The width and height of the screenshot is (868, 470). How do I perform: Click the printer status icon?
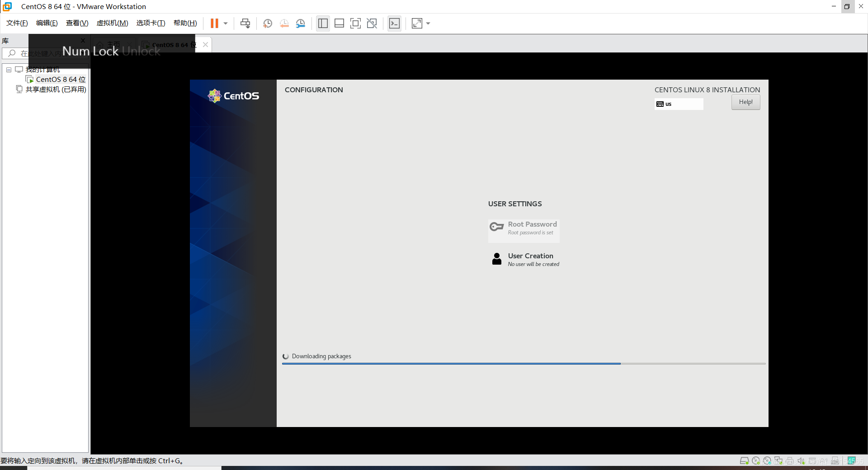coord(790,461)
